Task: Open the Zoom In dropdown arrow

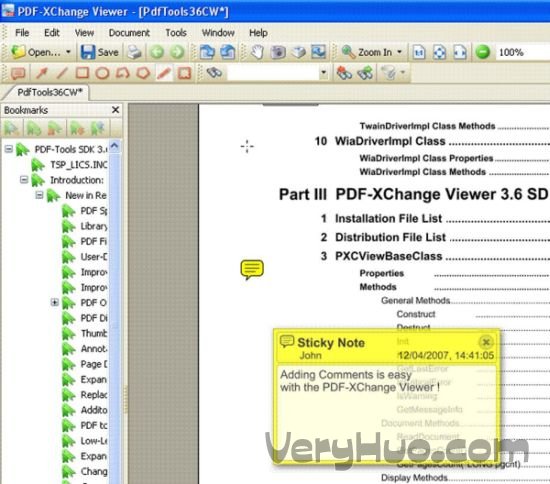Action: [400, 52]
